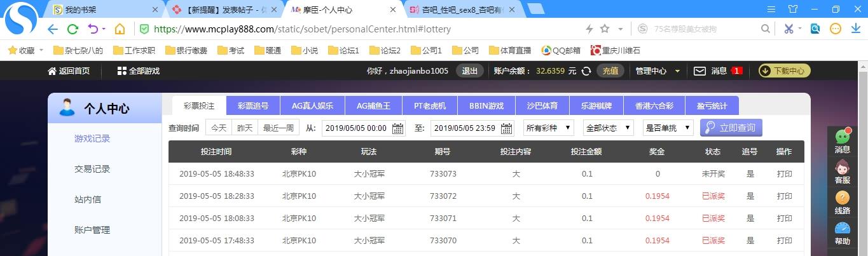This screenshot has width=868, height=256.
Task: Expand the screenshot tool dropdown arrow
Action: tap(800, 29)
